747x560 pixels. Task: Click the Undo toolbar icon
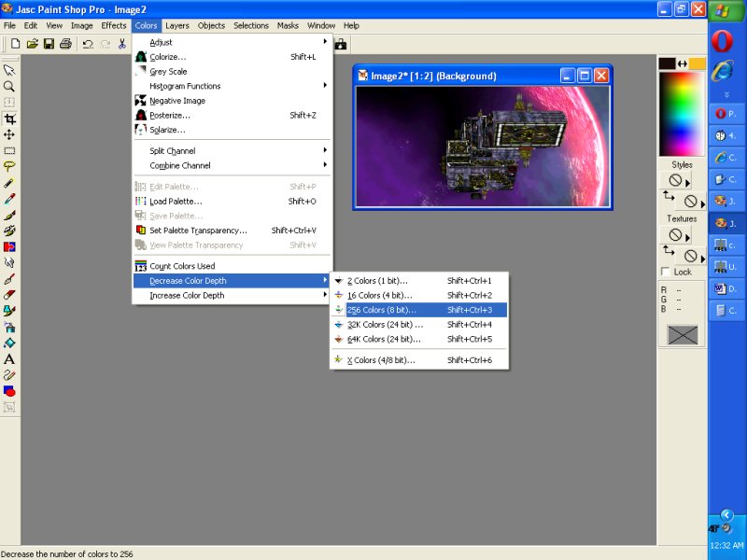pos(88,44)
